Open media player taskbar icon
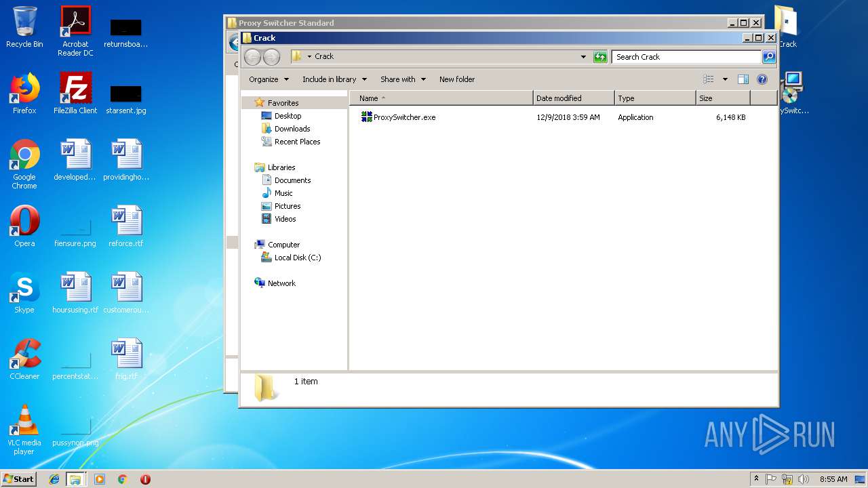Screen dimensions: 868x488 click(100, 479)
